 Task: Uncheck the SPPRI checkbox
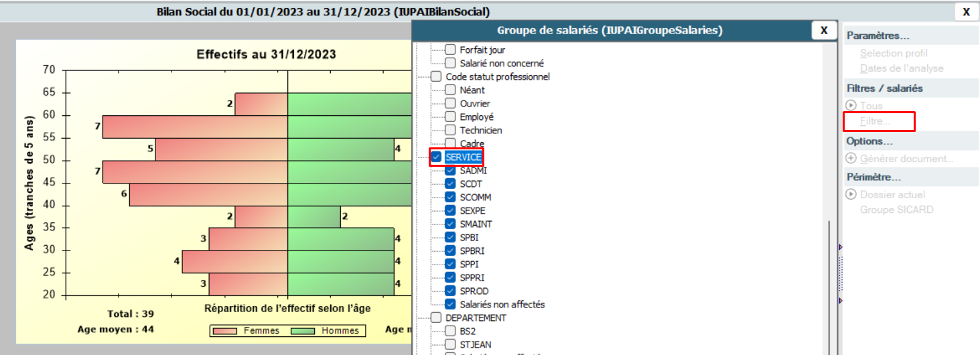pos(450,277)
